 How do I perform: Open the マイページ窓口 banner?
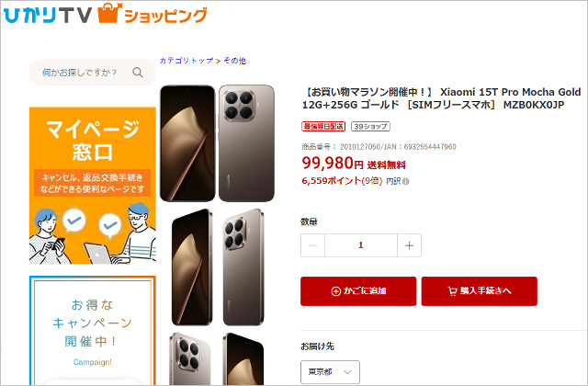[93, 186]
